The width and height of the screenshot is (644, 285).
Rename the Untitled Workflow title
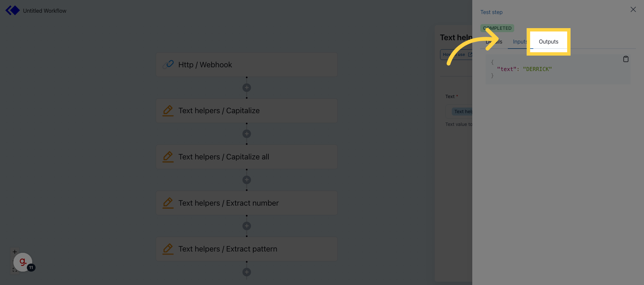coord(45,11)
